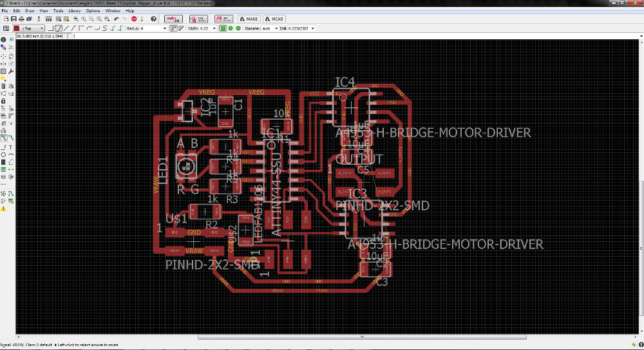Select the Text tool
This screenshot has width=644, height=350.
click(11, 147)
